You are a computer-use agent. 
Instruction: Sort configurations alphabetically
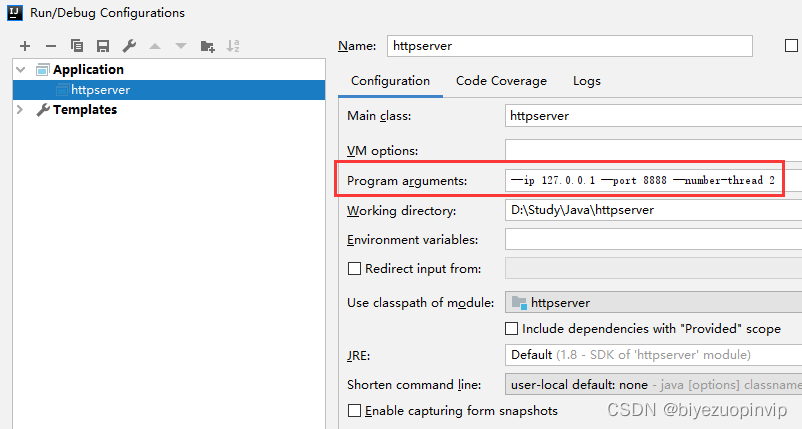coord(233,46)
